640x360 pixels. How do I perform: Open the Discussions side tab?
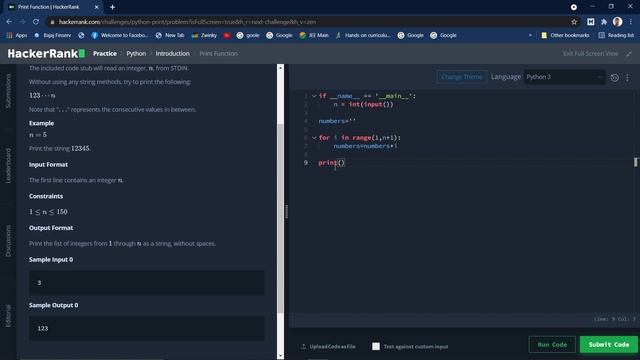(x=8, y=241)
